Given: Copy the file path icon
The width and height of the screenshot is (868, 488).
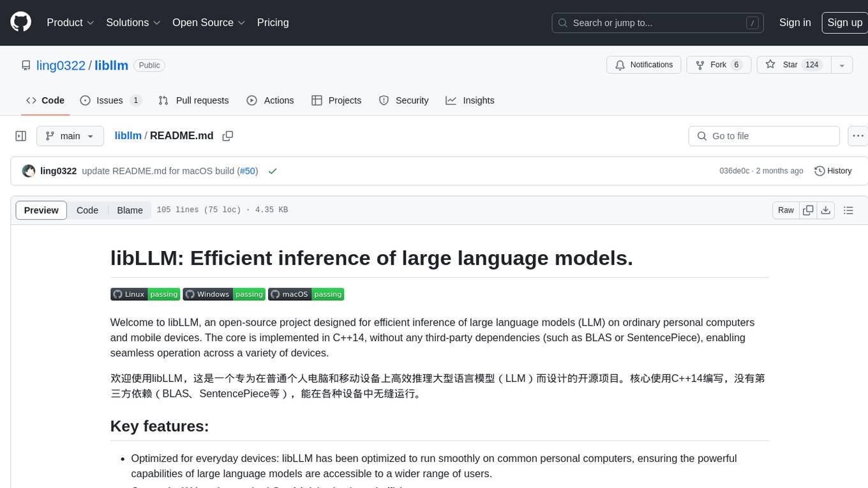Looking at the screenshot, I should pyautogui.click(x=227, y=136).
